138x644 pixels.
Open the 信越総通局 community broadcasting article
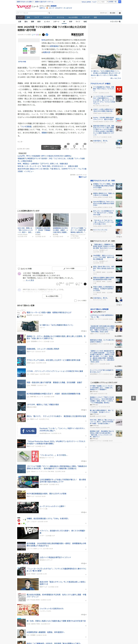click(x=43, y=349)
